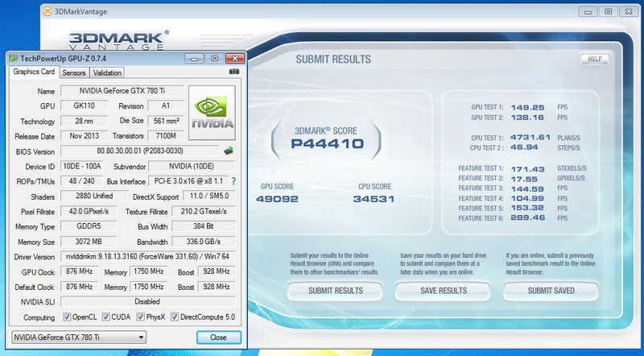Click the Memory Size 3072 MB field
The height and width of the screenshot is (356, 644).
tap(89, 242)
